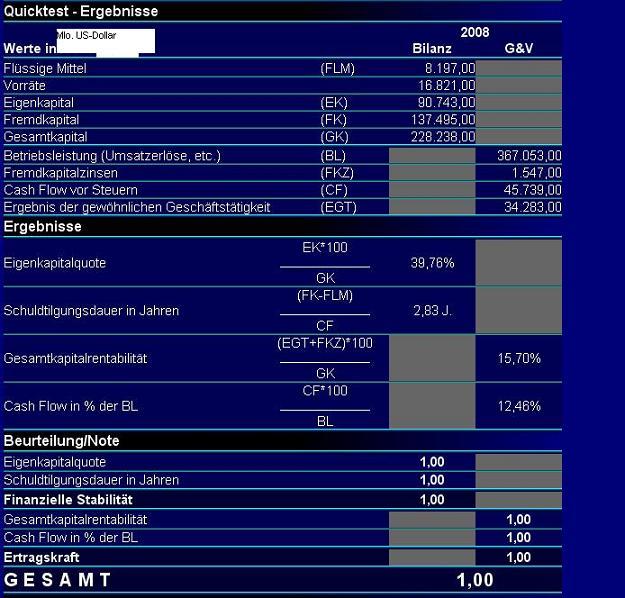Click the 'Fremdkapitalzinsen' row label

[x=61, y=173]
